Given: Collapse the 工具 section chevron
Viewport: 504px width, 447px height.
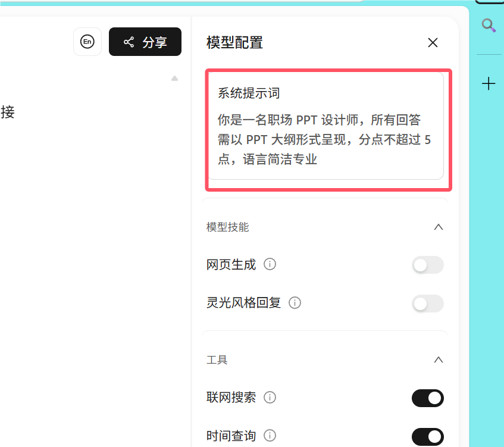Looking at the screenshot, I should (439, 360).
